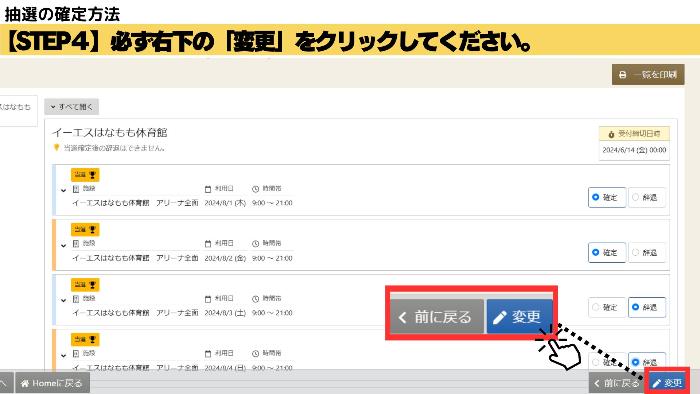
Task: Select 確定 for the 2024/8/1 (木) row
Action: tap(607, 197)
